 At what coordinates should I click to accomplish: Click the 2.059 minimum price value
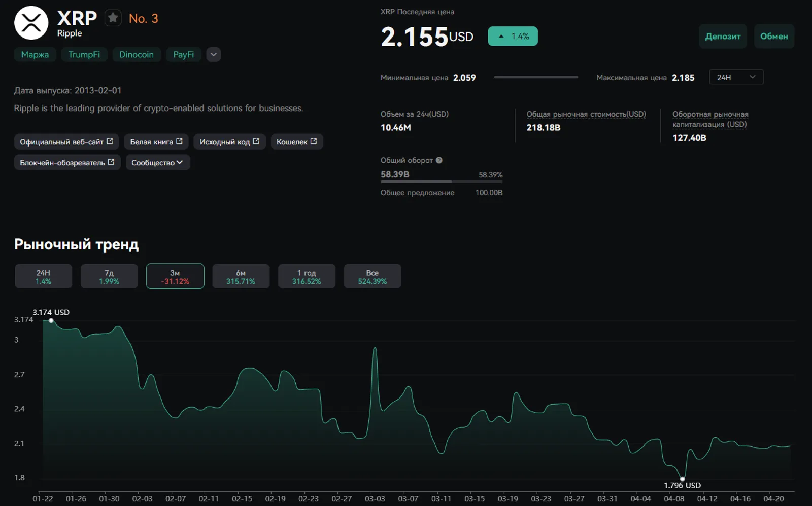coord(464,78)
